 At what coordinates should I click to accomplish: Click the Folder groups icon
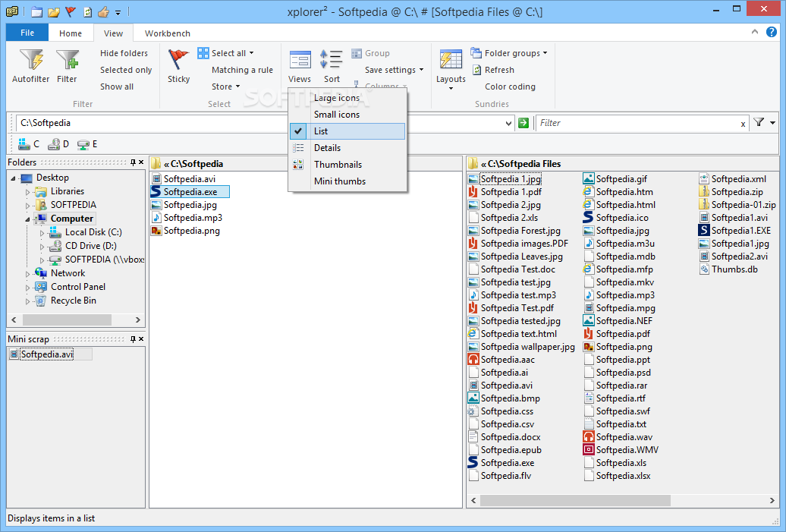[476, 52]
